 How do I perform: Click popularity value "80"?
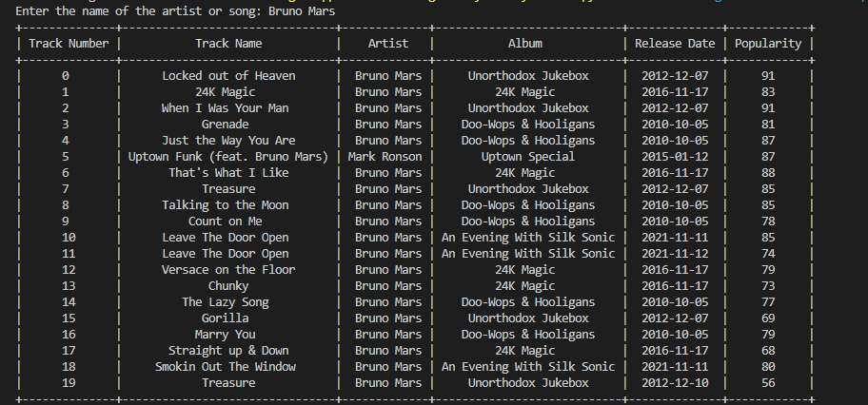coord(768,366)
